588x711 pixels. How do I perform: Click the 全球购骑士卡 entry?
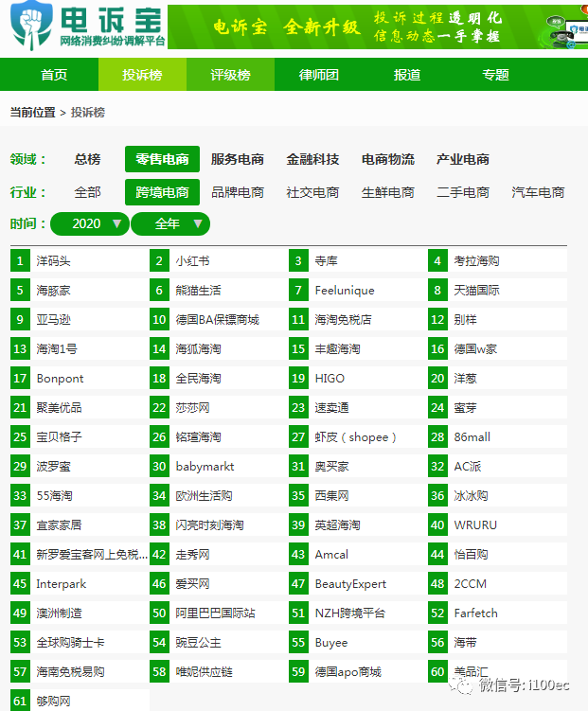click(80, 643)
